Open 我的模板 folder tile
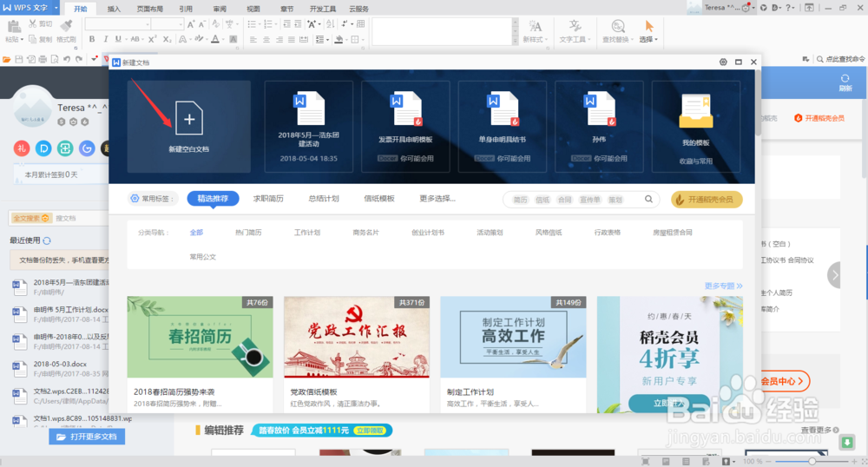This screenshot has width=868, height=467. tap(696, 127)
